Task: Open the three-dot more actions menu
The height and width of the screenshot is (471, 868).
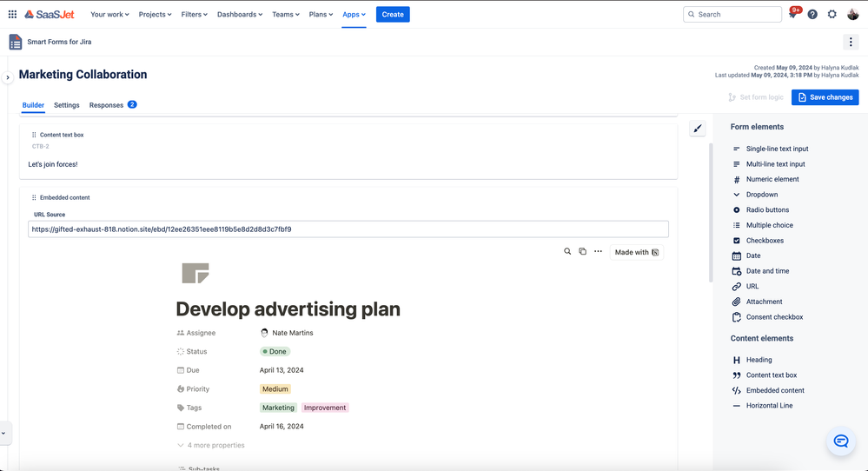Action: (851, 42)
